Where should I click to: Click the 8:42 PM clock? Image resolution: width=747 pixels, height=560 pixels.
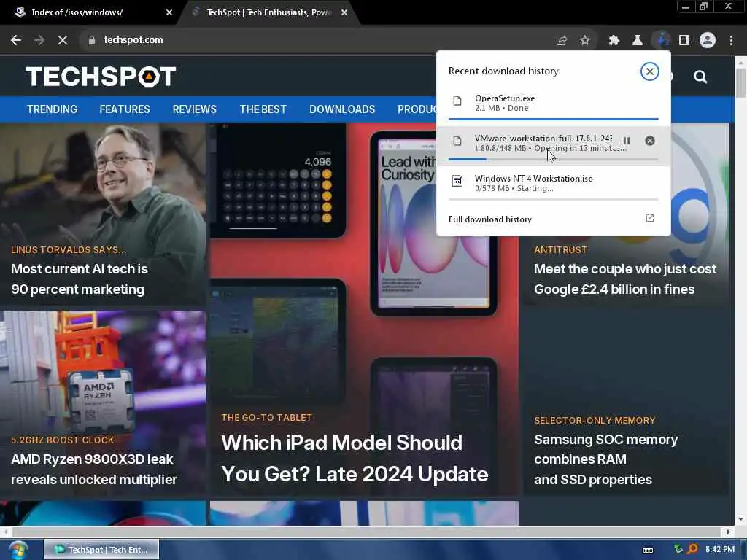click(720, 549)
